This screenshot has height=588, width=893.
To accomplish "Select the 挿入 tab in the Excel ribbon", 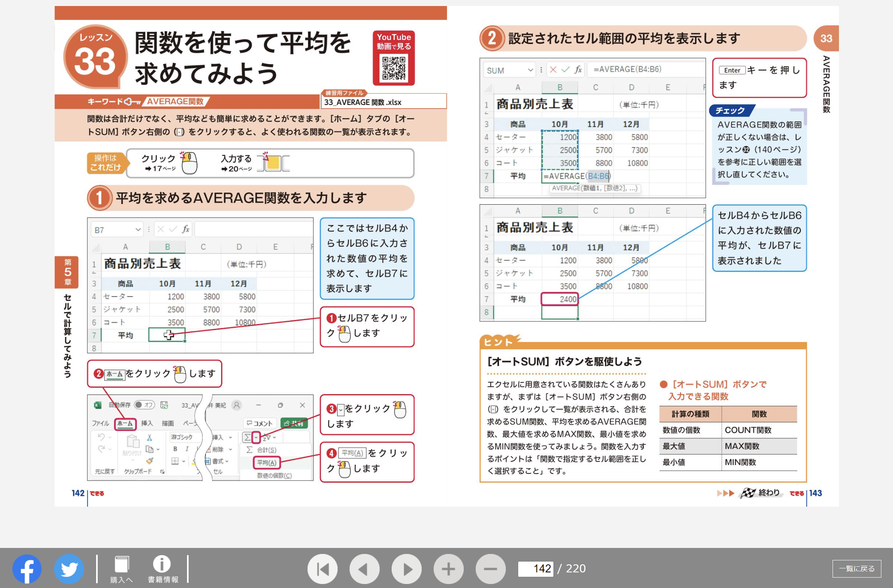I will (147, 423).
